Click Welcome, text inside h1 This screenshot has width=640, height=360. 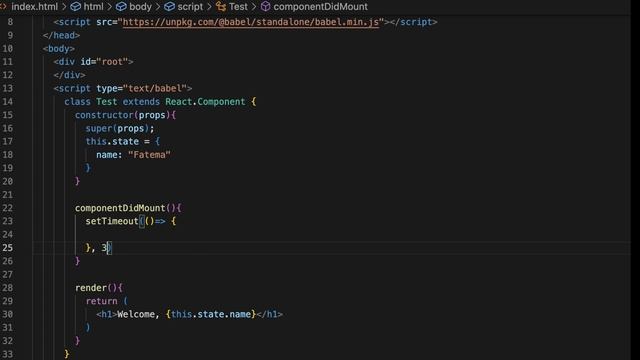(x=138, y=314)
